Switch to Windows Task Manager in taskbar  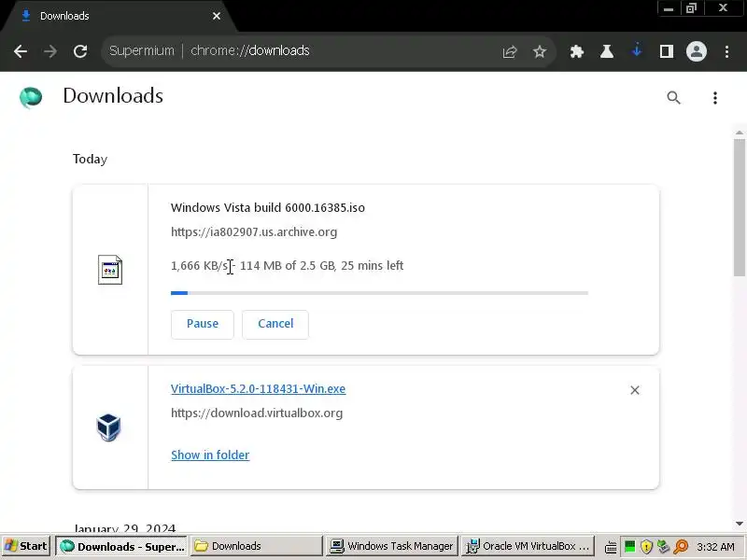pyautogui.click(x=392, y=546)
